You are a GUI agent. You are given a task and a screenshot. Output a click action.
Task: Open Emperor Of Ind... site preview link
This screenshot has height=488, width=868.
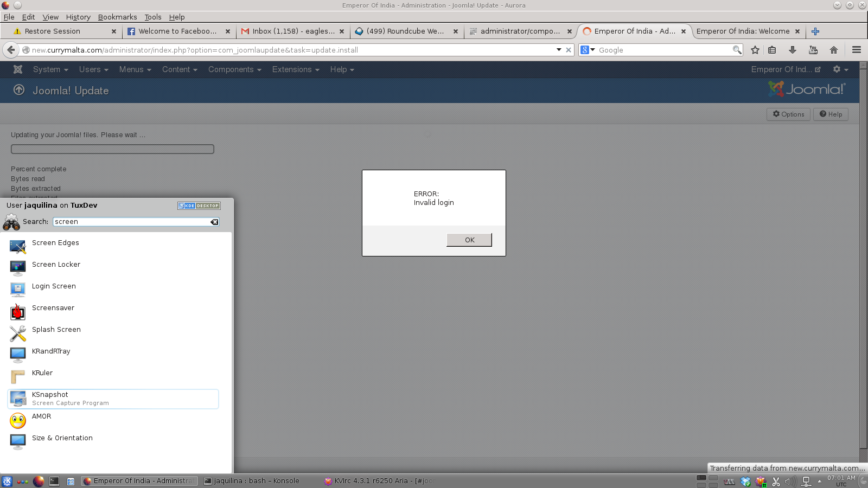click(x=786, y=69)
